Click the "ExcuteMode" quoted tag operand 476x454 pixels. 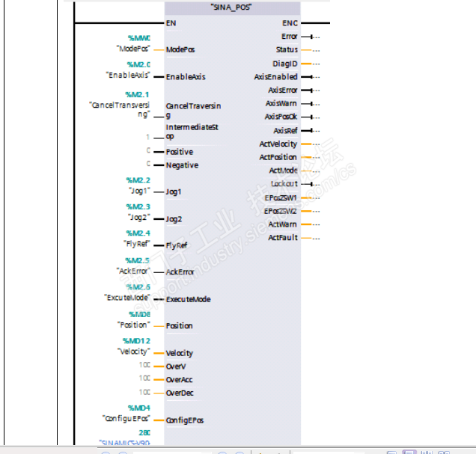pyautogui.click(x=127, y=298)
